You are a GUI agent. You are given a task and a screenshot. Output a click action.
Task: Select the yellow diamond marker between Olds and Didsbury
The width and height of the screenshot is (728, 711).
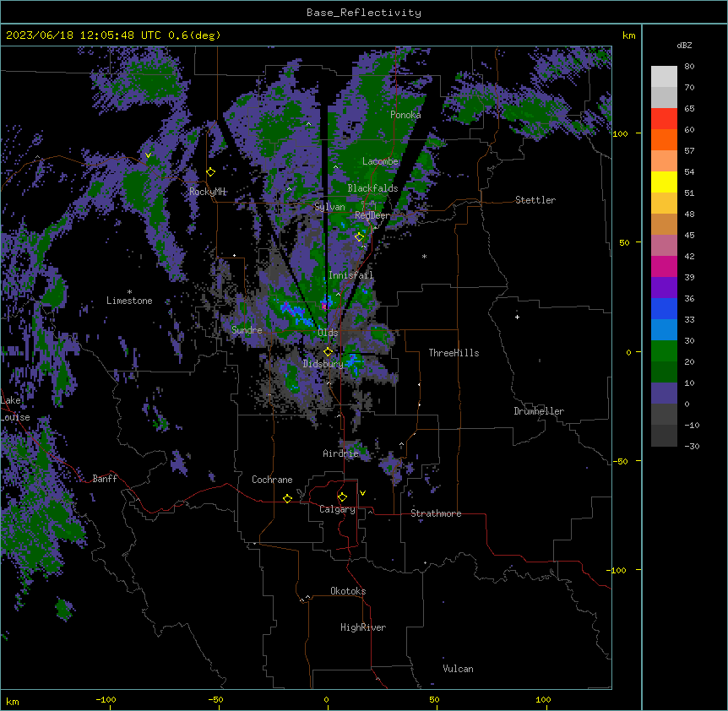point(329,352)
